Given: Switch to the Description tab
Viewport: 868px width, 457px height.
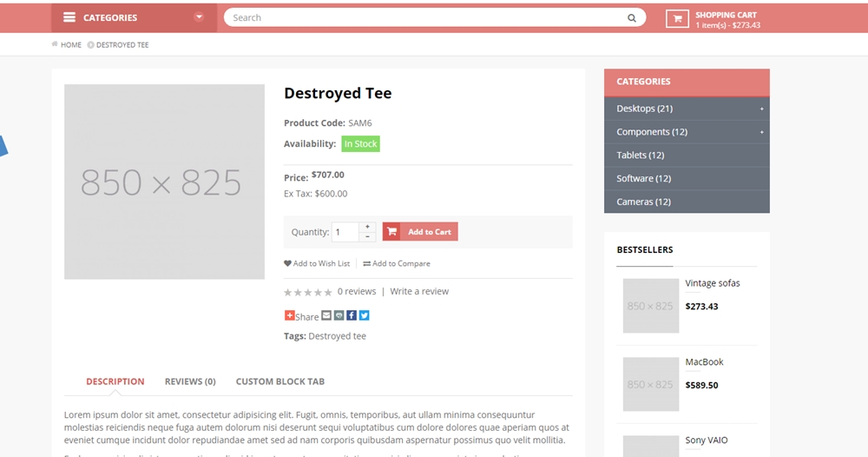Looking at the screenshot, I should pos(115,381).
